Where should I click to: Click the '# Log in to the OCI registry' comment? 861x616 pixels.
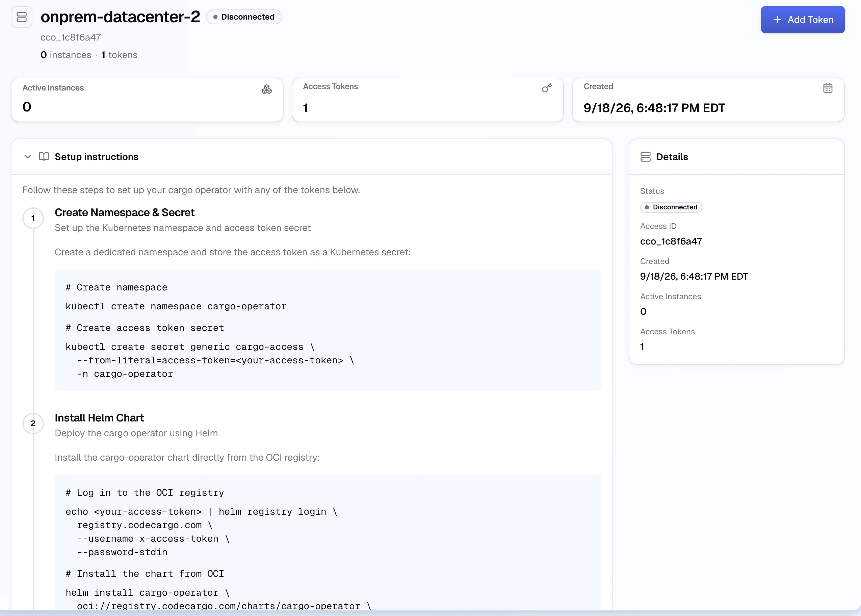(x=145, y=492)
